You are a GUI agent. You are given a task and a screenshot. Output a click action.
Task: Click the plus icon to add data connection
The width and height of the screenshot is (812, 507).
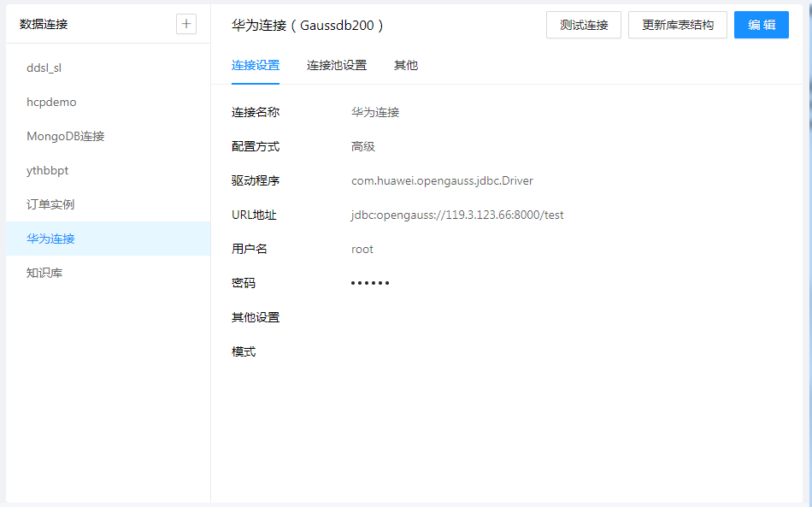[x=186, y=24]
